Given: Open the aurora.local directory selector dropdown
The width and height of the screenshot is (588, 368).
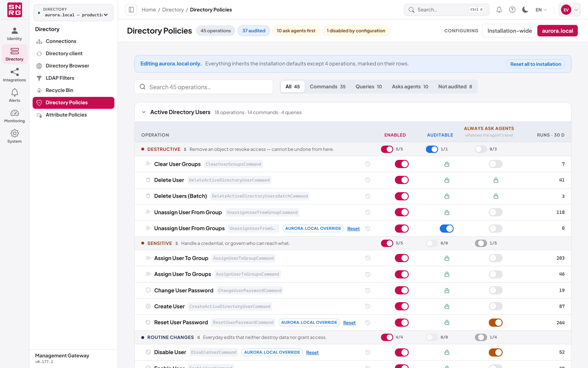Looking at the screenshot, I should click(74, 12).
